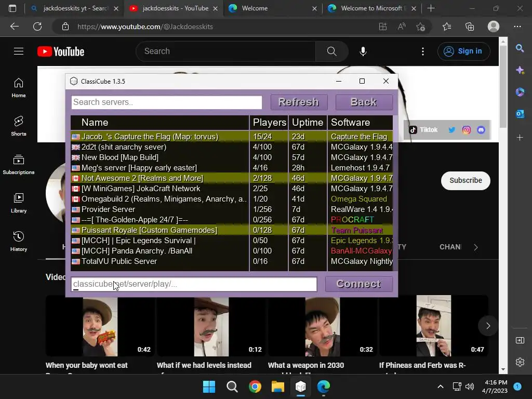
Task: Start voice search with microphone icon
Action: tap(363, 51)
